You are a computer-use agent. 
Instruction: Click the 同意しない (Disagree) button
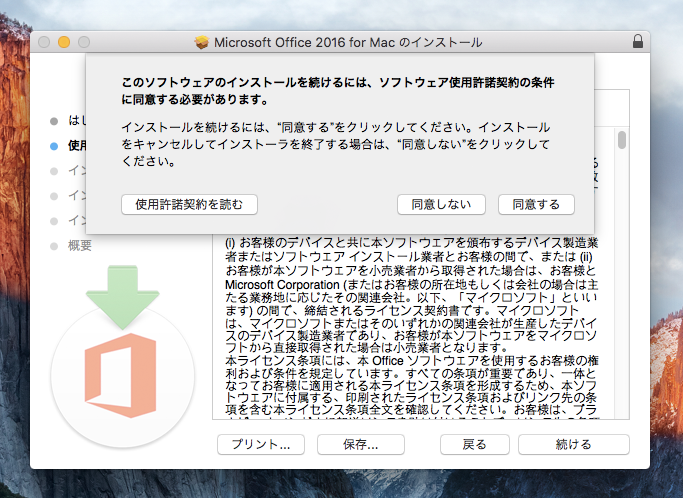pos(441,204)
